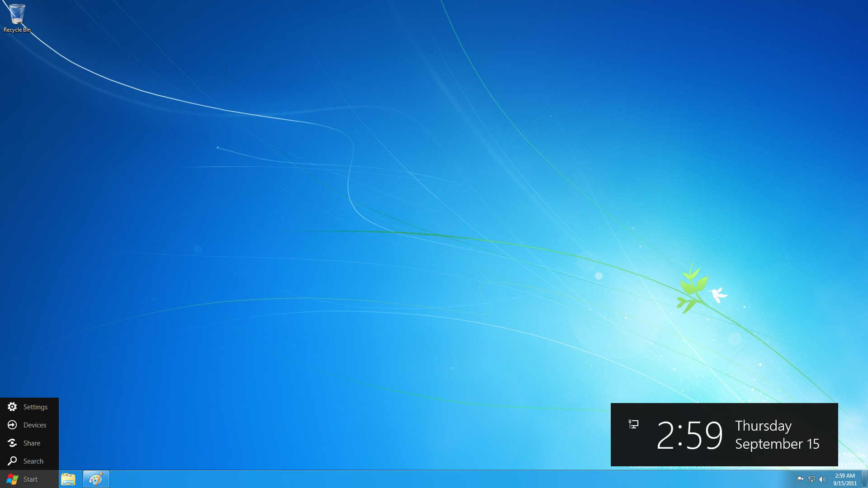Click the Thursday text in overlay
The image size is (868, 488).
[763, 426]
